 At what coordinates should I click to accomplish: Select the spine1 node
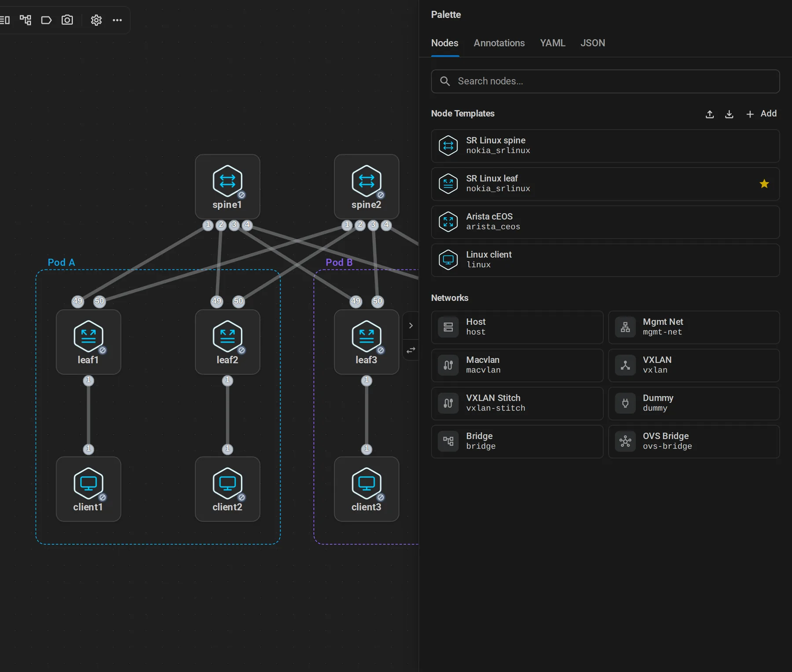pos(227,186)
